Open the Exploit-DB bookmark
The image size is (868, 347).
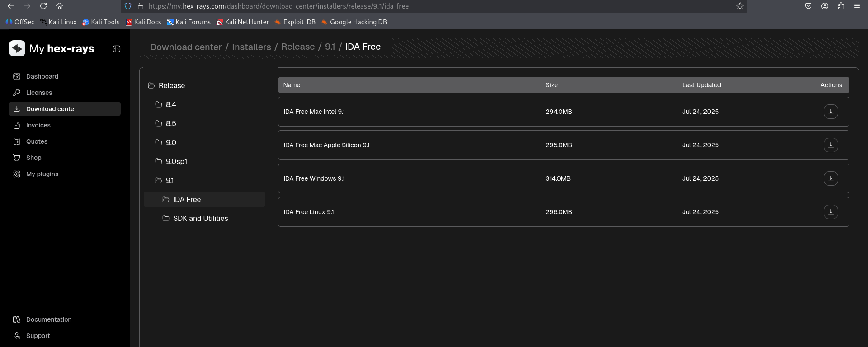295,22
